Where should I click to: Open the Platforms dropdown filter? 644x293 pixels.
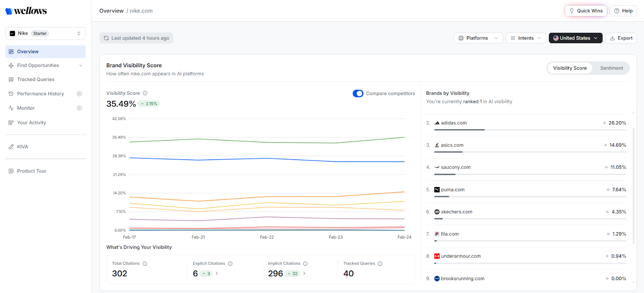(478, 38)
